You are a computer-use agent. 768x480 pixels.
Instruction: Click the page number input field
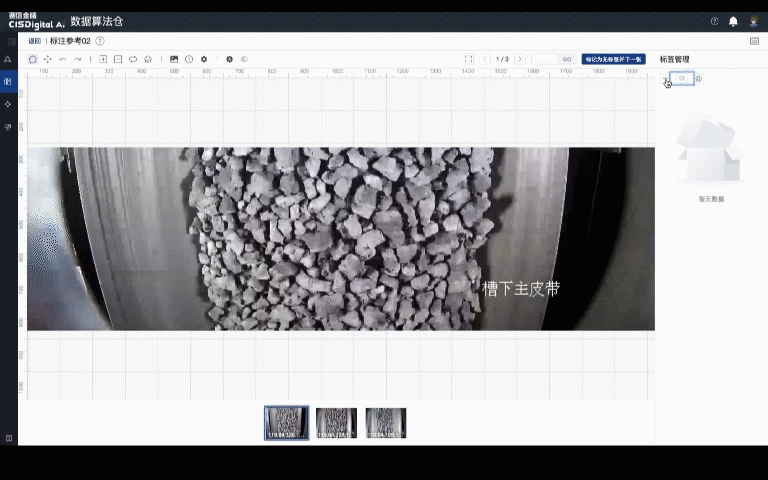tap(545, 59)
